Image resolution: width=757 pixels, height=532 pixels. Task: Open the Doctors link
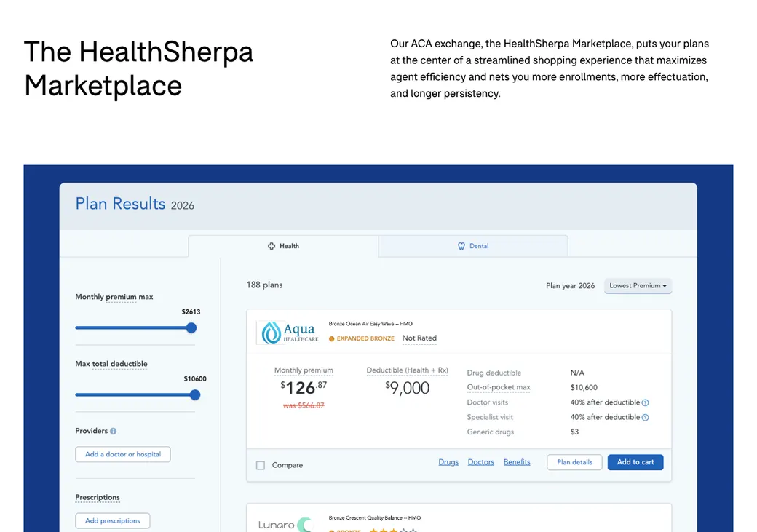[x=481, y=462]
